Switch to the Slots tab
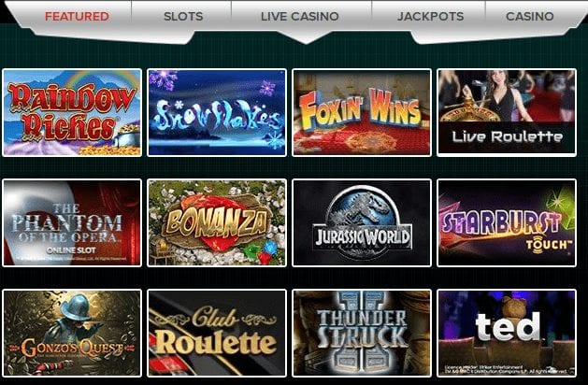Image resolution: width=588 pixels, height=385 pixels. pos(183,17)
